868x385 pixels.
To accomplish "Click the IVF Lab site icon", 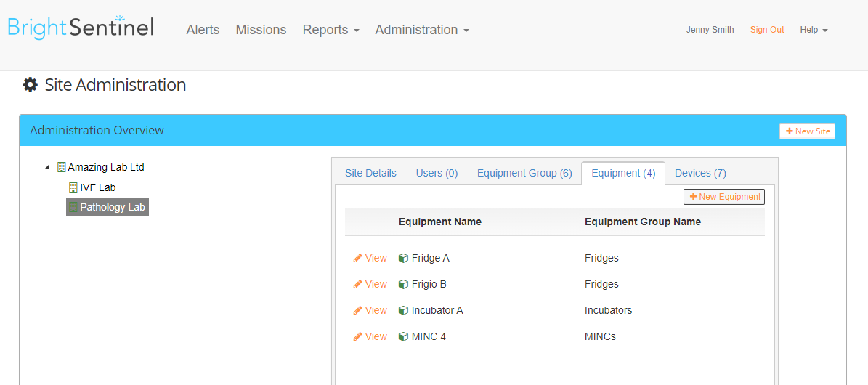I will 73,187.
